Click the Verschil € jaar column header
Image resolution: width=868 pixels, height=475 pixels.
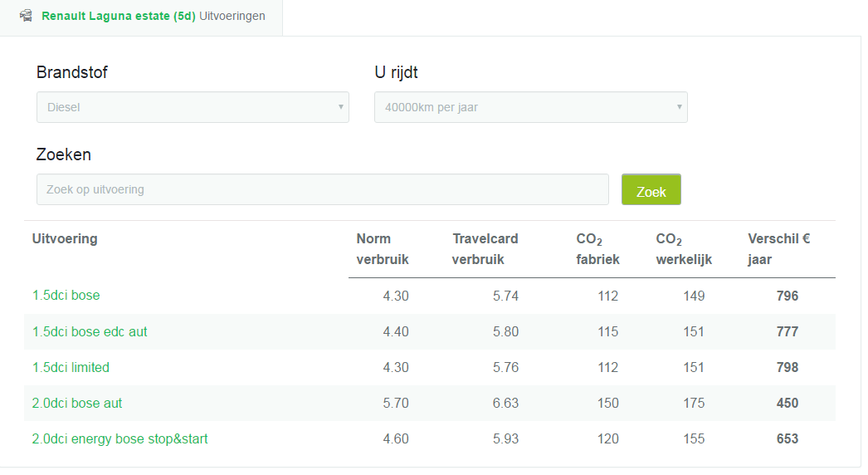click(x=778, y=249)
